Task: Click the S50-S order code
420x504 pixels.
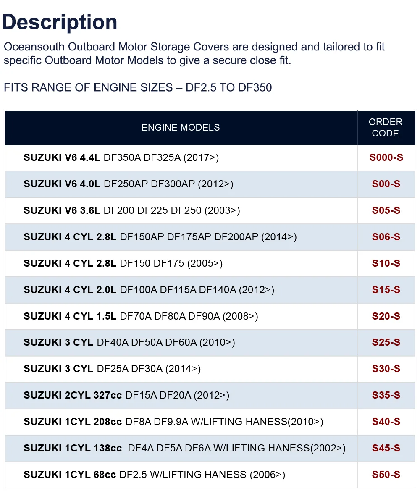Action: click(x=386, y=475)
